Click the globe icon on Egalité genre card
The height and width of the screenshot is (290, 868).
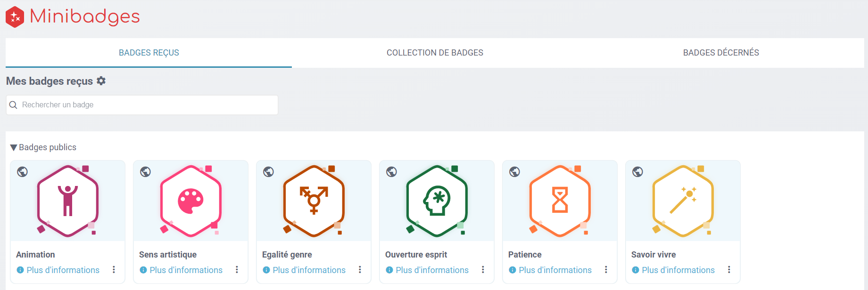pos(269,172)
